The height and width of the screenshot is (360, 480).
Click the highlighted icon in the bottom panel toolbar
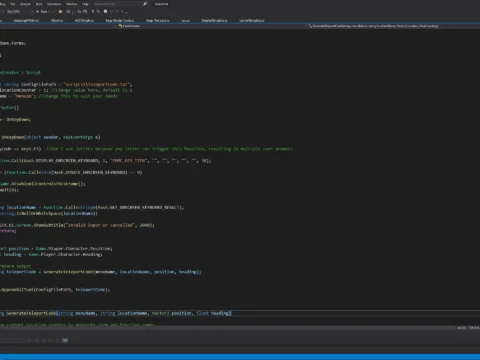click(65, 340)
